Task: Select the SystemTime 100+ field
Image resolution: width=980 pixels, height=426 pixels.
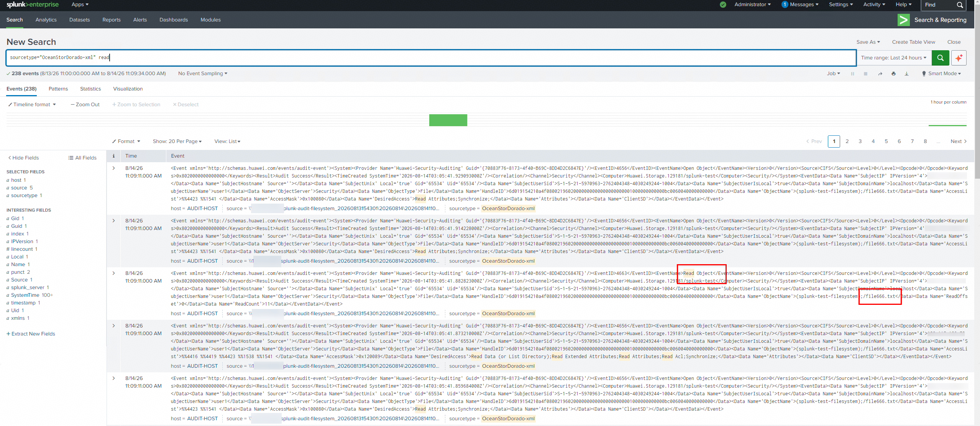Action: [30, 295]
